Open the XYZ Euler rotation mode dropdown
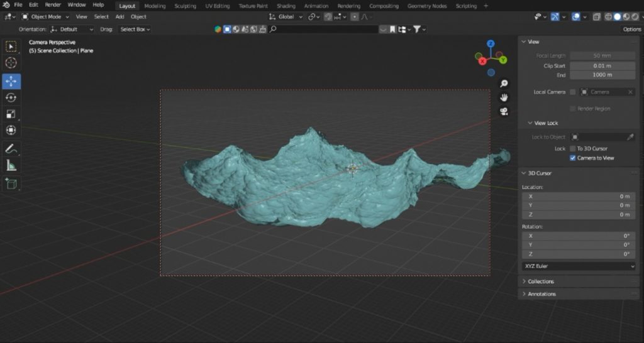 pyautogui.click(x=579, y=266)
